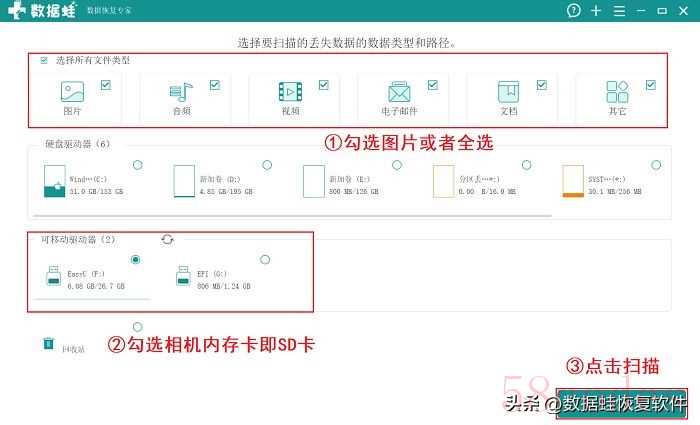The image size is (700, 425).
Task: Click the 可移动驱动器 (2) heading
Action: [78, 240]
